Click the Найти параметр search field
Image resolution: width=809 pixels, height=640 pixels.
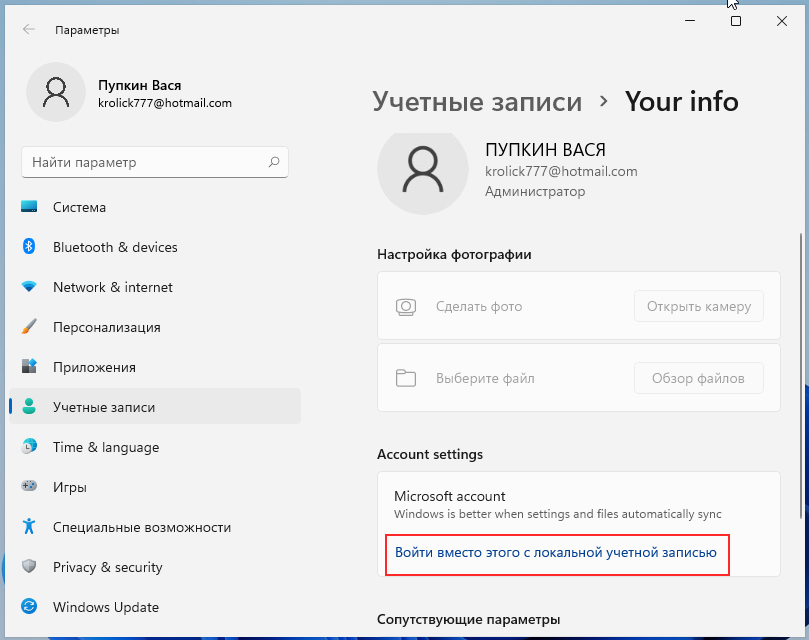coord(145,162)
